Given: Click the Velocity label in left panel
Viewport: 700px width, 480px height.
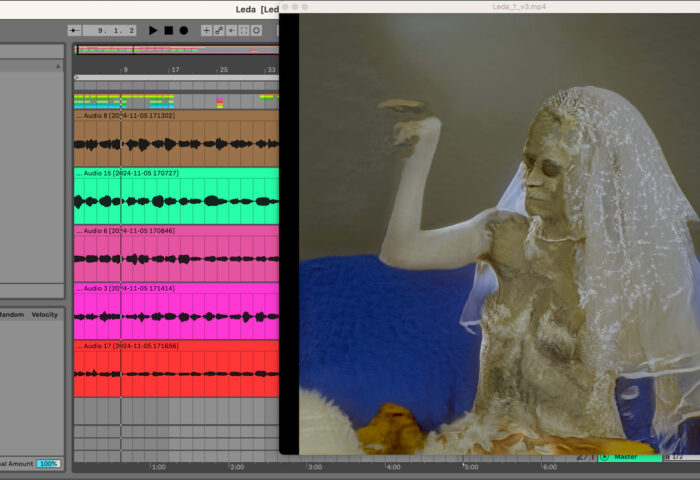Looking at the screenshot, I should coord(45,314).
